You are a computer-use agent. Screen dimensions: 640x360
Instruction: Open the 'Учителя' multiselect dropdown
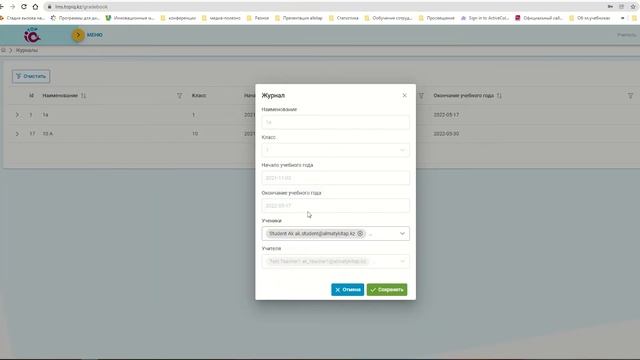click(x=336, y=261)
